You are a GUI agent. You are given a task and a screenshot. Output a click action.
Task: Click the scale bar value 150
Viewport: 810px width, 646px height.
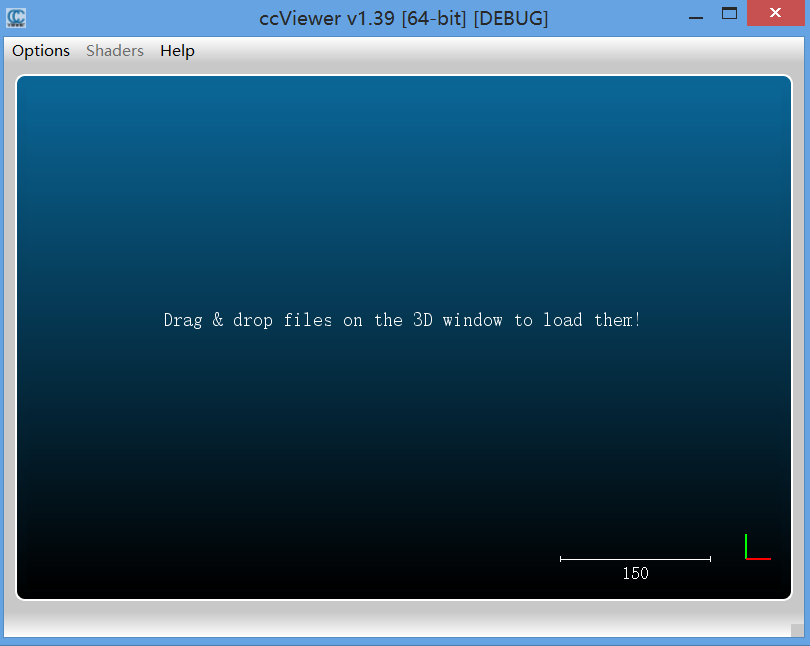coord(635,573)
